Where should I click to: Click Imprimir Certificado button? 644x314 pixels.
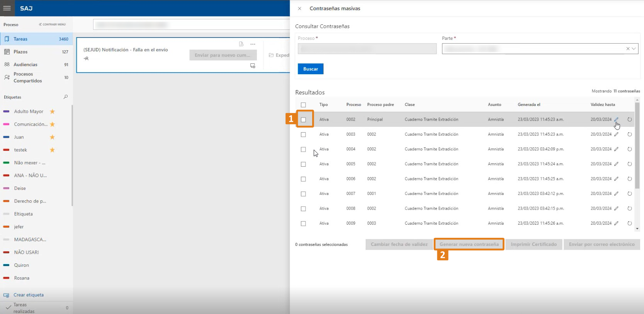tap(534, 244)
